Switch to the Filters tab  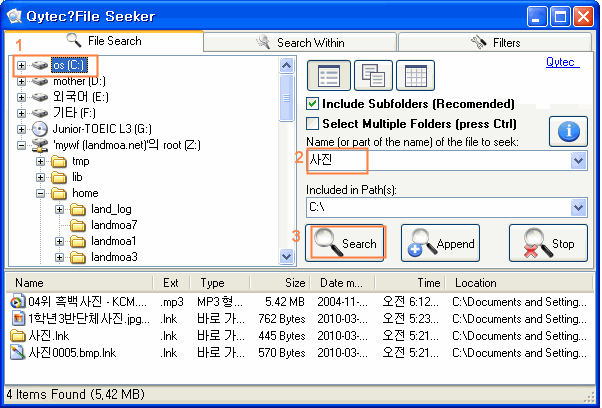point(495,42)
